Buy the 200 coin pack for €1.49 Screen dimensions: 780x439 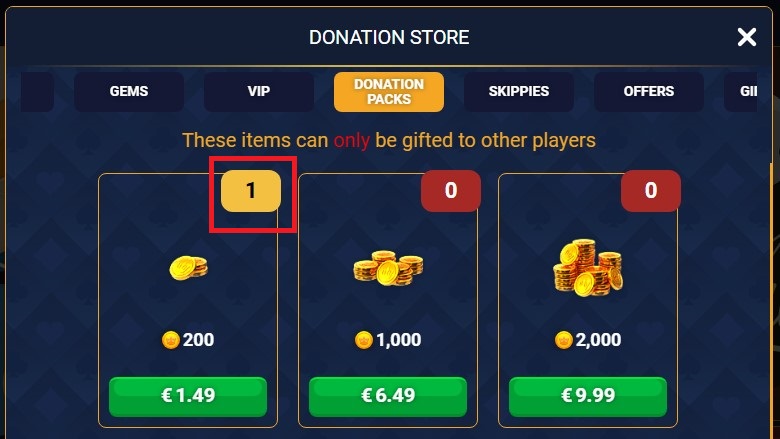coord(188,396)
